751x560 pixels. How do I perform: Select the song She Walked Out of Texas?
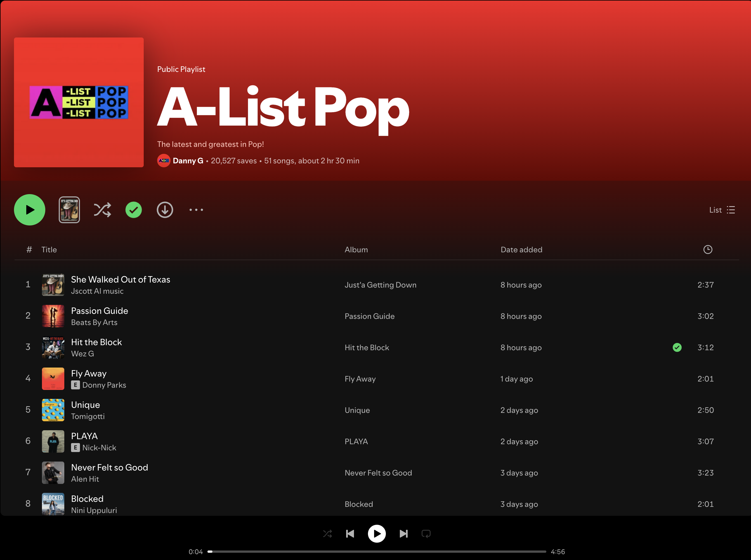point(121,279)
